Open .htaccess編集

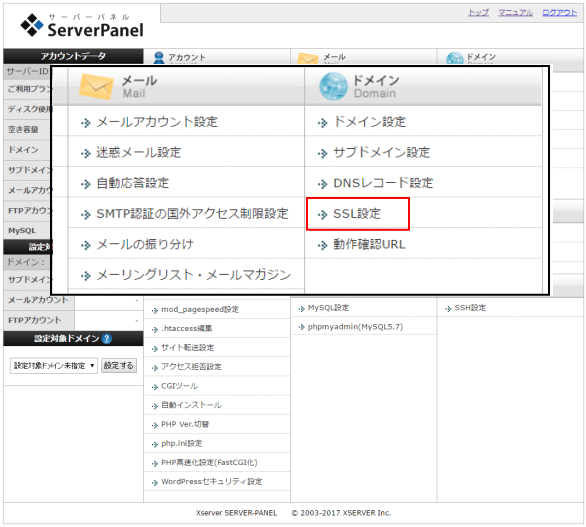186,329
